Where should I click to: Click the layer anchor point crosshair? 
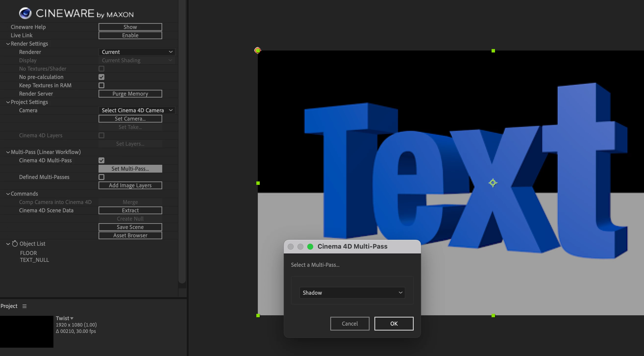tap(493, 183)
